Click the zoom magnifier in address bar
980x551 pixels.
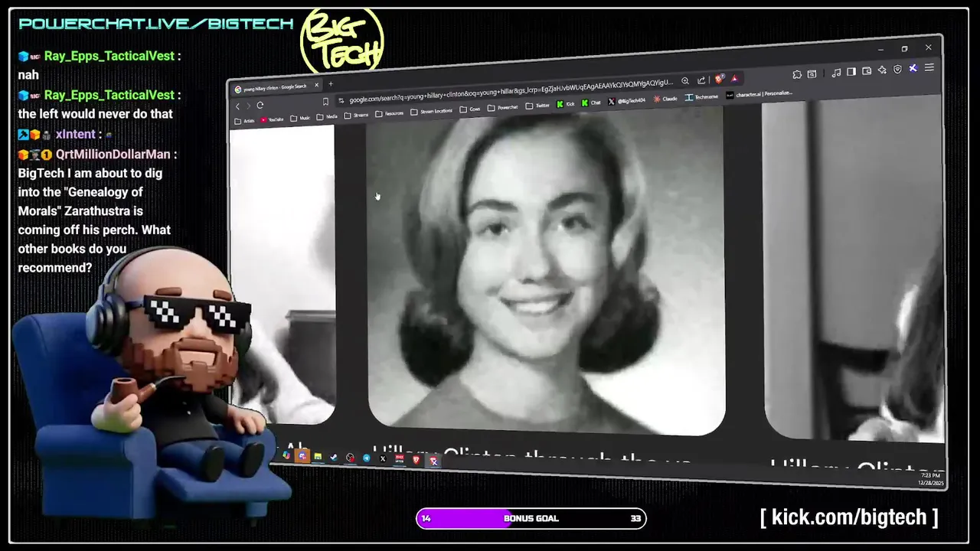pos(685,81)
